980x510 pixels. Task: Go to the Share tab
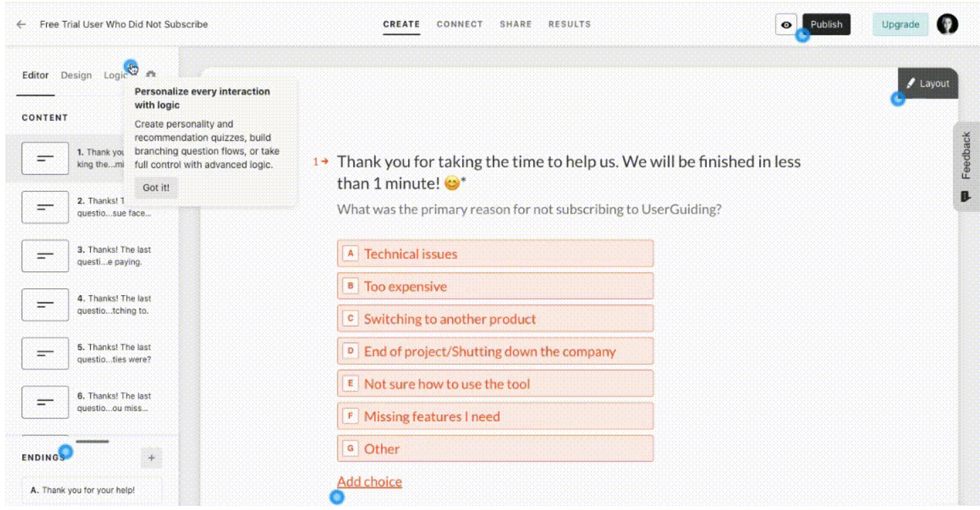516,24
